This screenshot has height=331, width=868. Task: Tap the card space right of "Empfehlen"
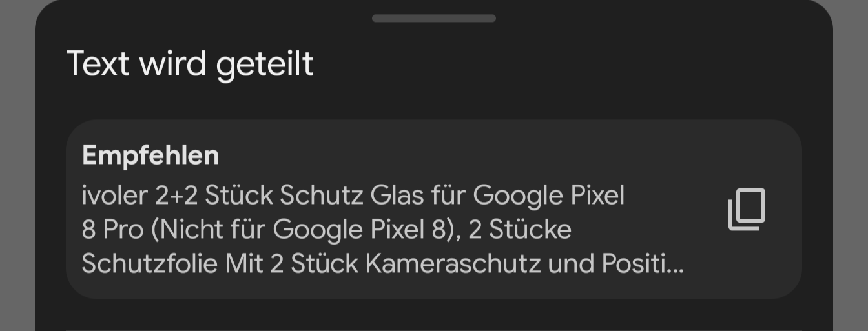click(452, 155)
